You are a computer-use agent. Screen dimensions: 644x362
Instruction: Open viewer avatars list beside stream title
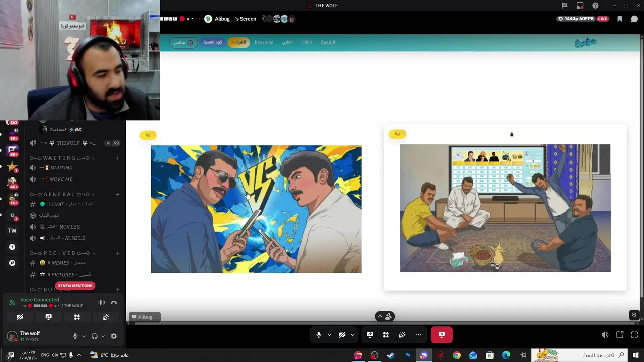click(278, 19)
